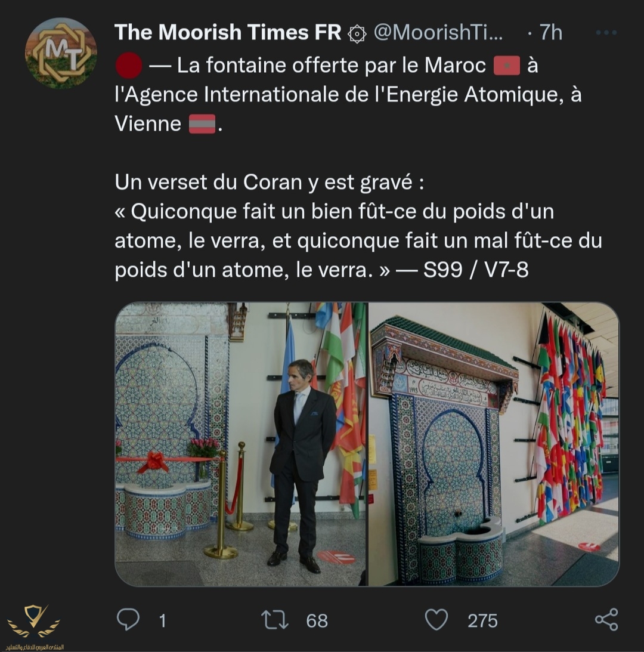Click the red circle emoji at the tweet start

[128, 66]
